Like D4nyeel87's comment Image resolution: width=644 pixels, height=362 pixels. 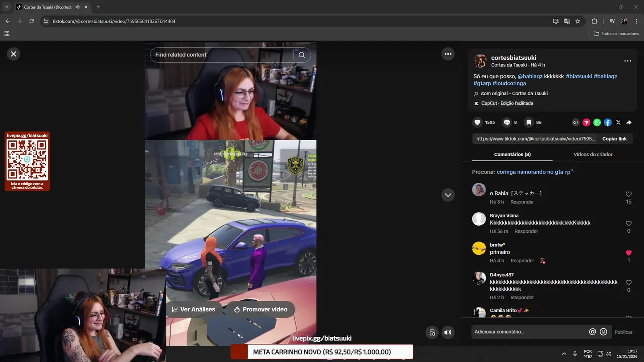point(628,283)
